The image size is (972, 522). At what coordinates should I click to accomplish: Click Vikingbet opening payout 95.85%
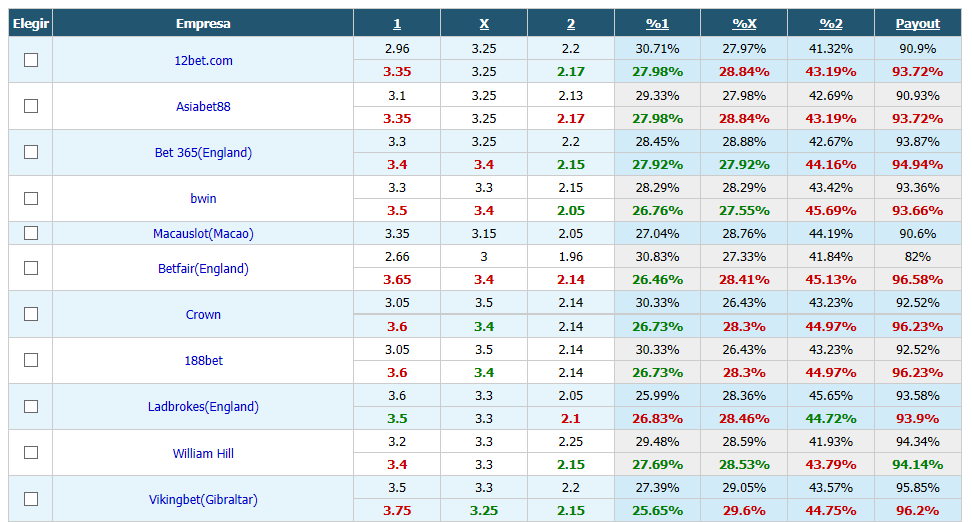pos(917,488)
